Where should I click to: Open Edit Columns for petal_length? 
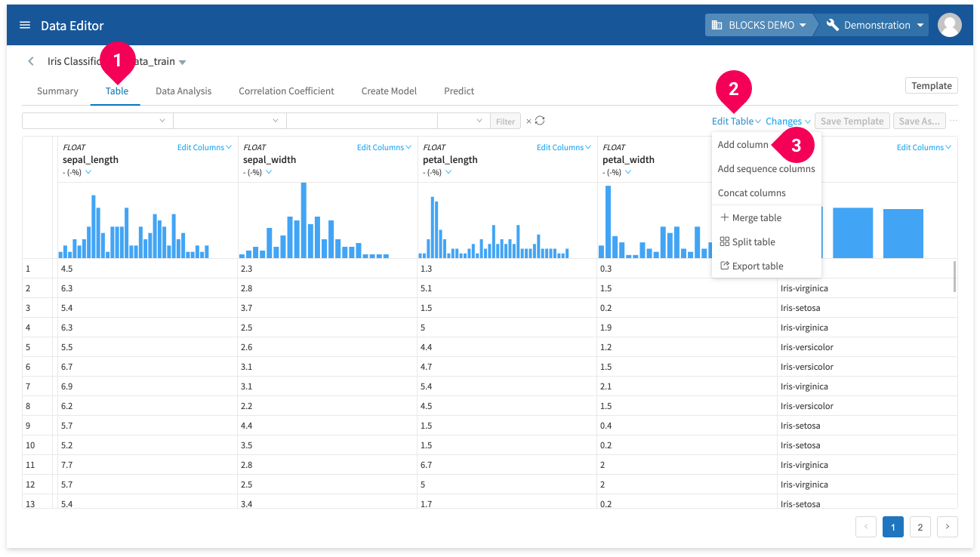click(563, 147)
